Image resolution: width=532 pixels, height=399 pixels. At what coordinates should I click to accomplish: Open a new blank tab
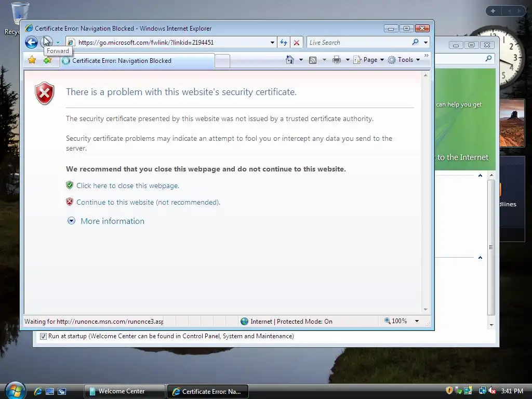[x=222, y=61]
